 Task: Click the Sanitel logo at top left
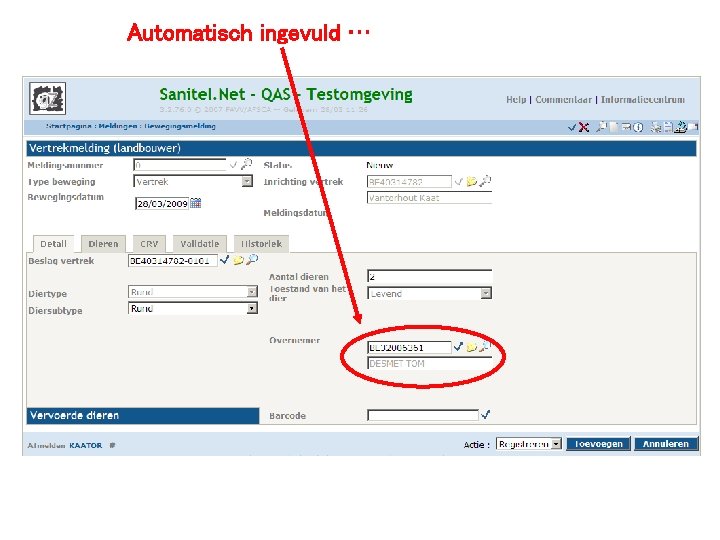tap(47, 98)
